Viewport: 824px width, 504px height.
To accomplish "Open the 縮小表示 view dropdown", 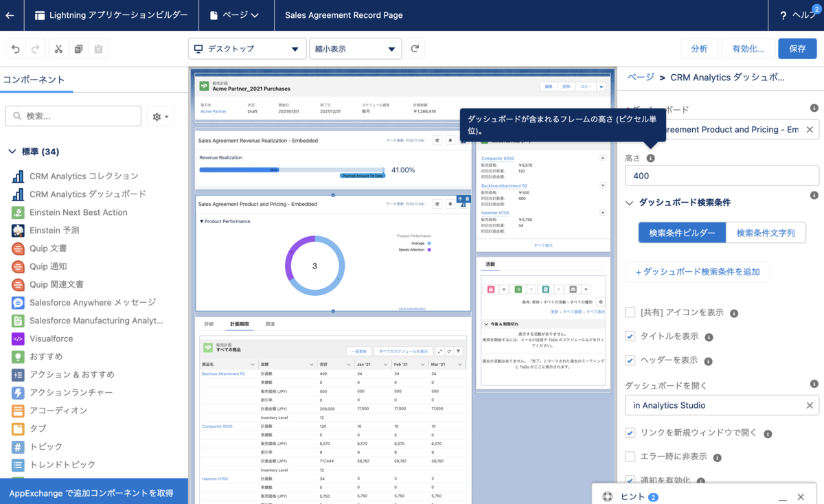I will pos(356,49).
